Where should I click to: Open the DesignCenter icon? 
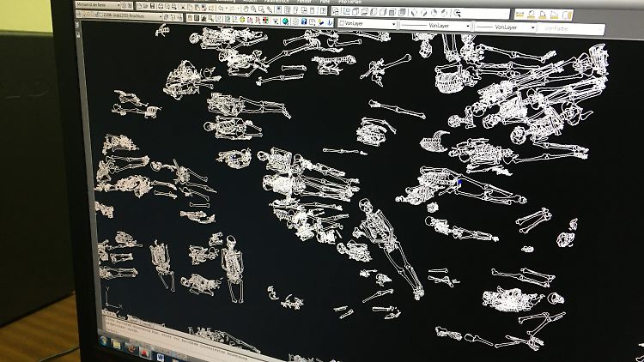287,9
